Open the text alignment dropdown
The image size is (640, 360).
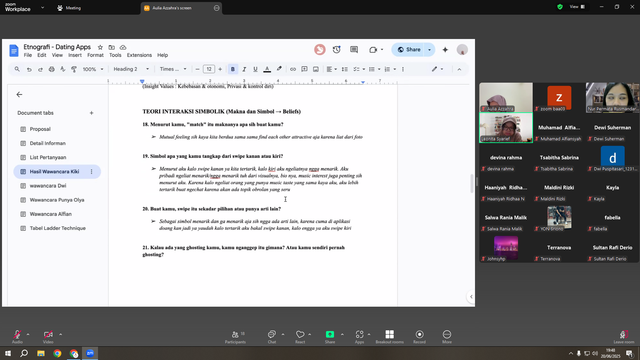[331, 69]
